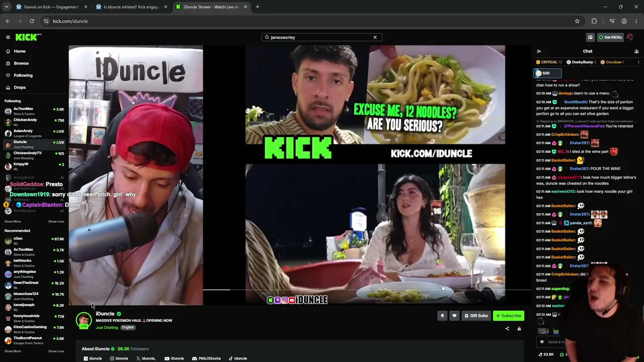
Task: Open KrispyW channel in Following list
Action: [34, 166]
